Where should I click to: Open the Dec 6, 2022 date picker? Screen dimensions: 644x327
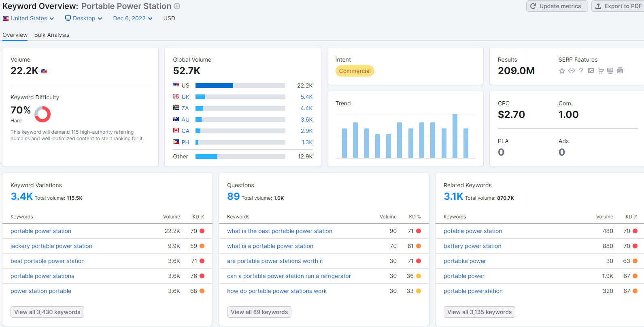click(132, 18)
